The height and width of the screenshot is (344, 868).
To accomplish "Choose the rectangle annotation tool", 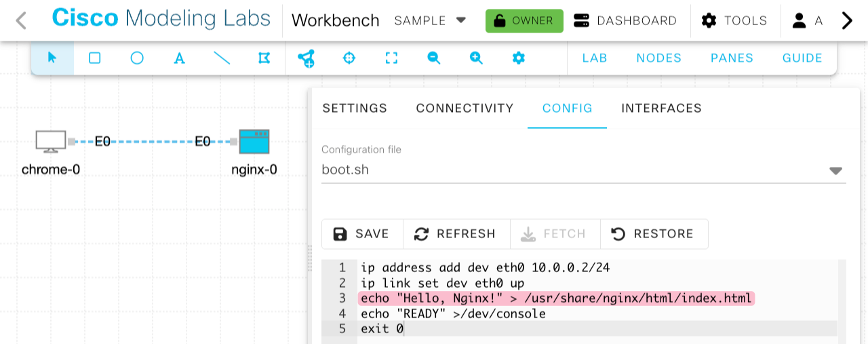I will click(x=95, y=58).
